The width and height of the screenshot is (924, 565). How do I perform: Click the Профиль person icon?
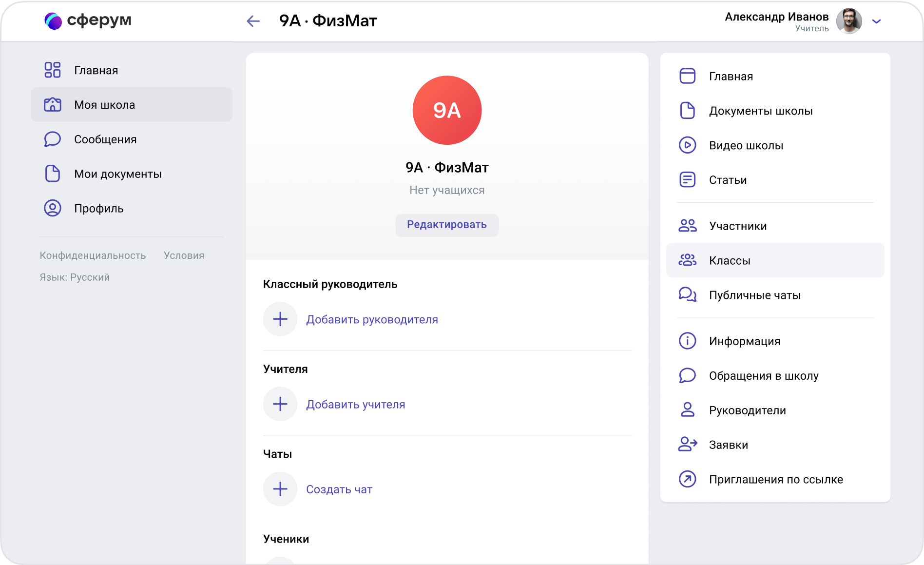point(53,208)
